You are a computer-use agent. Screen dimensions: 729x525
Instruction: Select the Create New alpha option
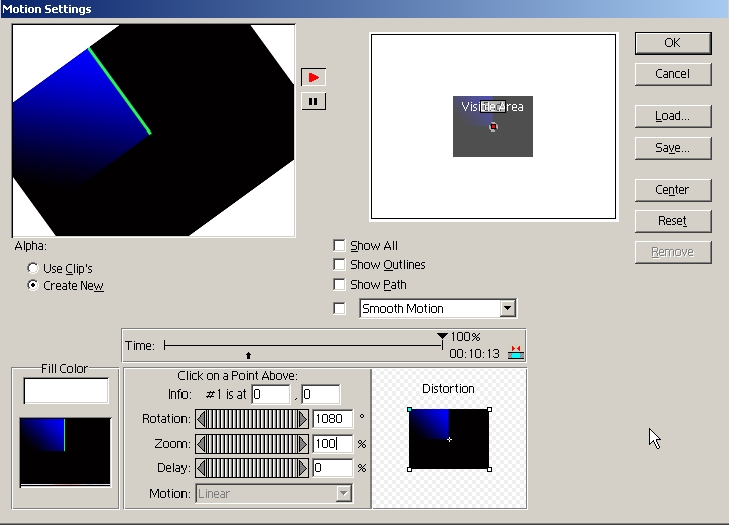tap(33, 285)
